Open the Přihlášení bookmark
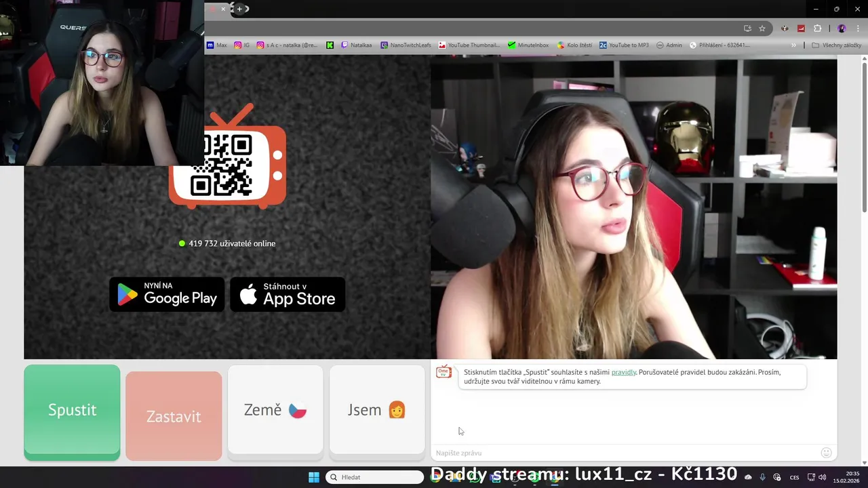Screen dimensions: 868x488 click(719, 45)
